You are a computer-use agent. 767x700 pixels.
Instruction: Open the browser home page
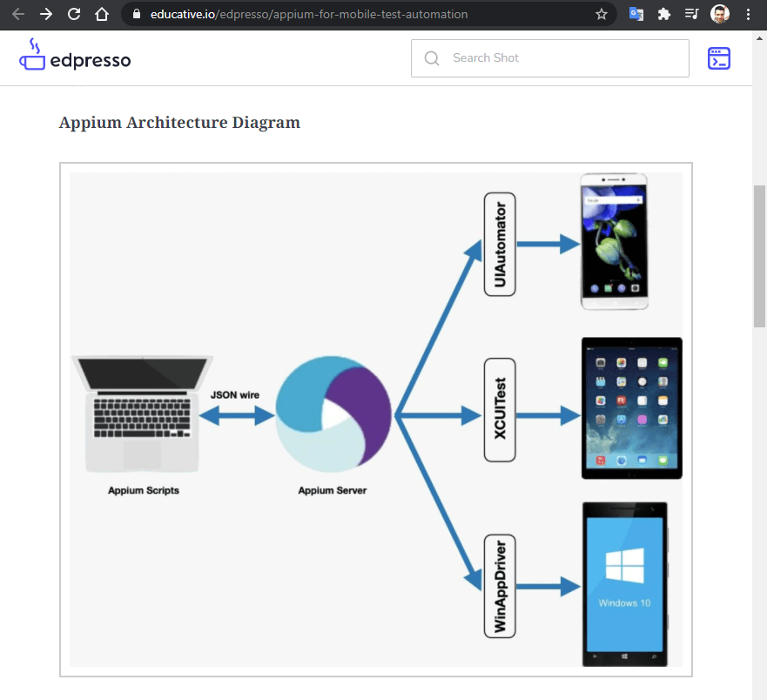tap(102, 14)
